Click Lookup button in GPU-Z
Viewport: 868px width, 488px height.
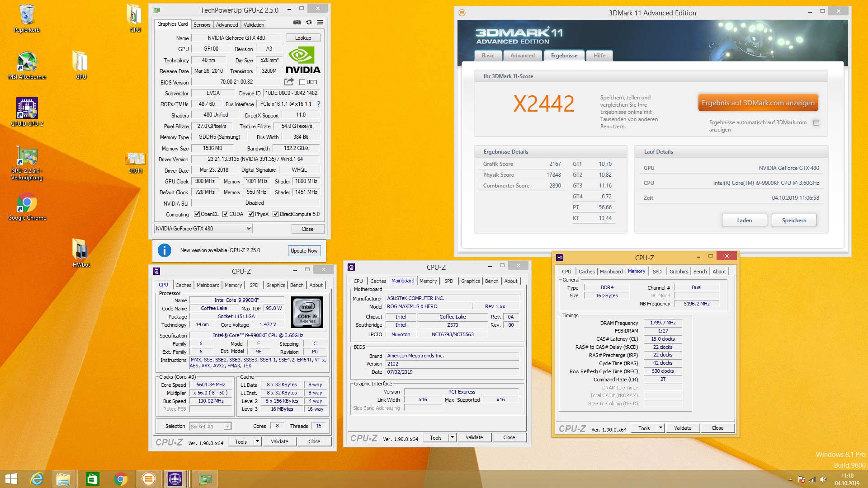point(303,38)
